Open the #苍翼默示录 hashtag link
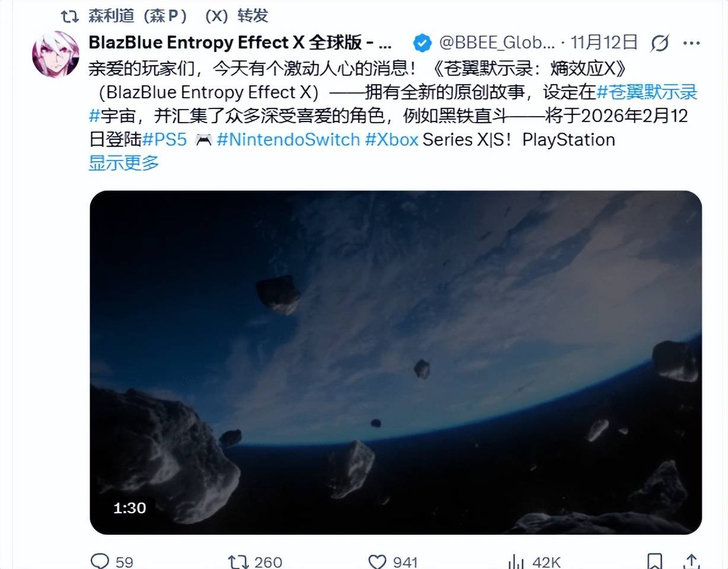This screenshot has width=728, height=569. point(647,92)
